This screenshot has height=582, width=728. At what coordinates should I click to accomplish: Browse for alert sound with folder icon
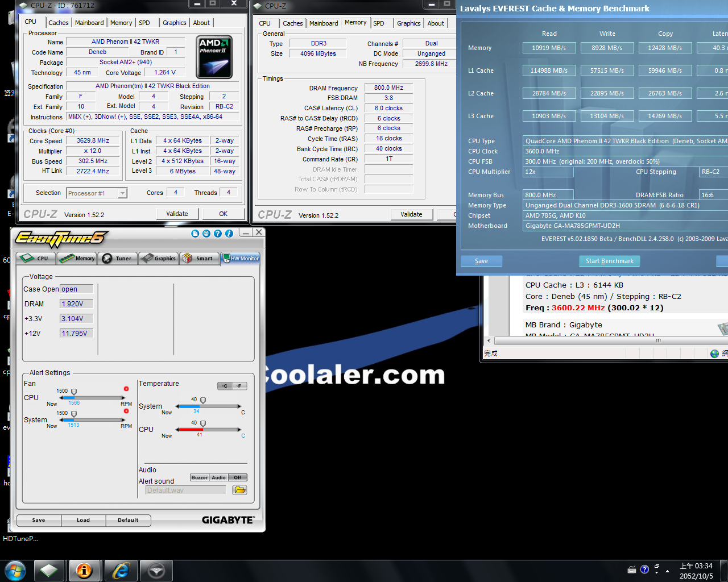click(x=239, y=490)
